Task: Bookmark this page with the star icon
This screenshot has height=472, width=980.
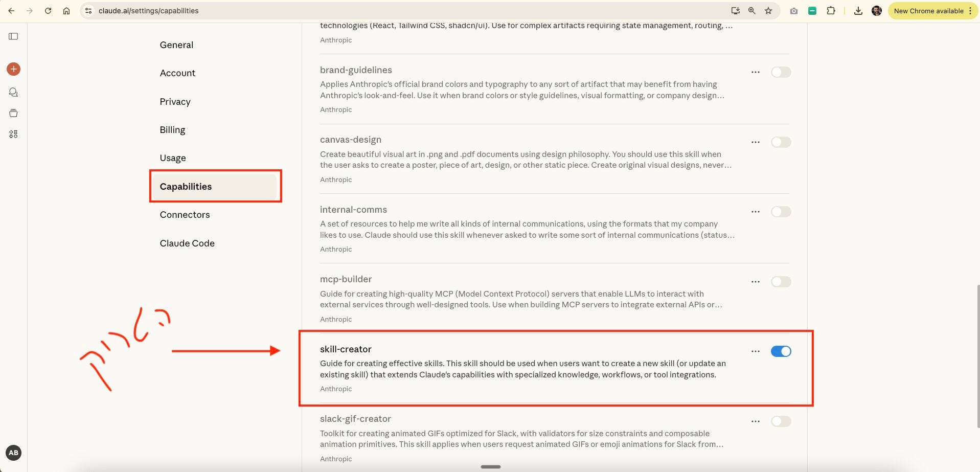Action: point(768,11)
